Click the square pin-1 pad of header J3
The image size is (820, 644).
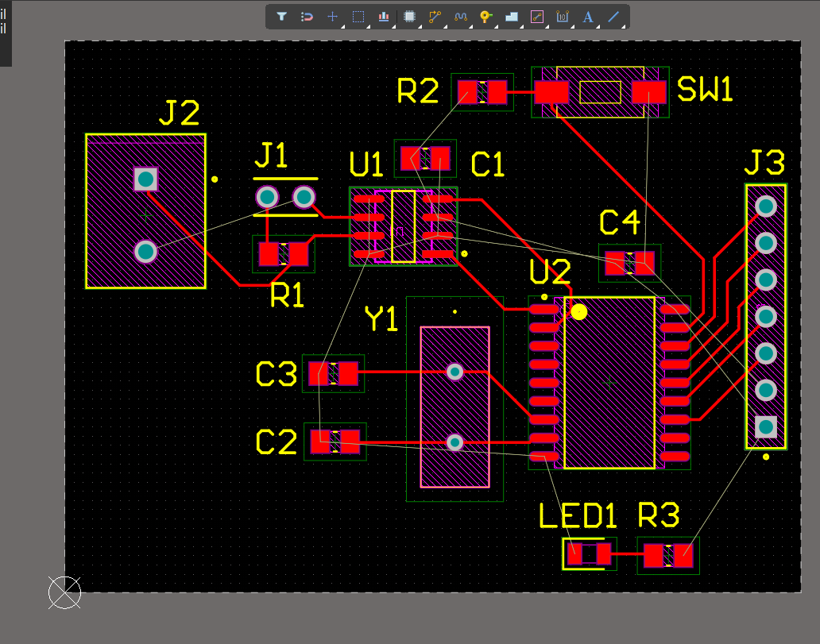(x=766, y=427)
